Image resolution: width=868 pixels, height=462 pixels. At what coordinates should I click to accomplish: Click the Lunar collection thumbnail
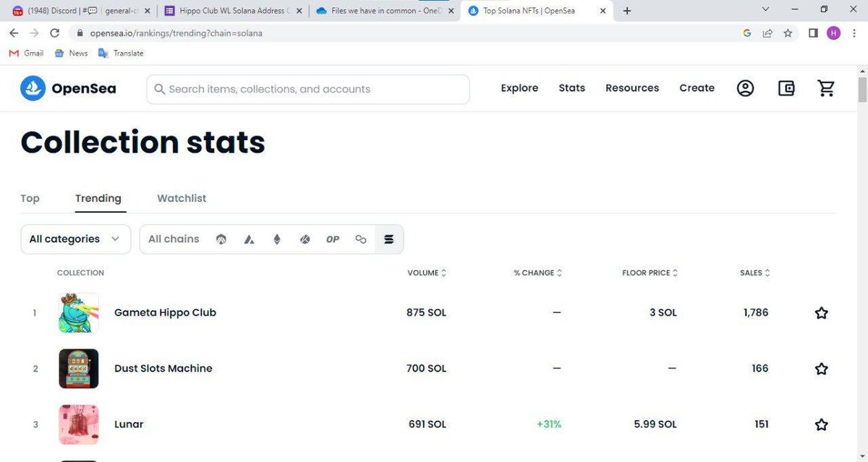pos(79,424)
